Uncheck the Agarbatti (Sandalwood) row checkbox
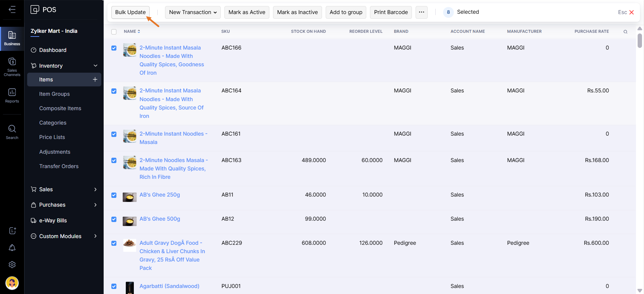This screenshot has height=294, width=644. (x=114, y=286)
